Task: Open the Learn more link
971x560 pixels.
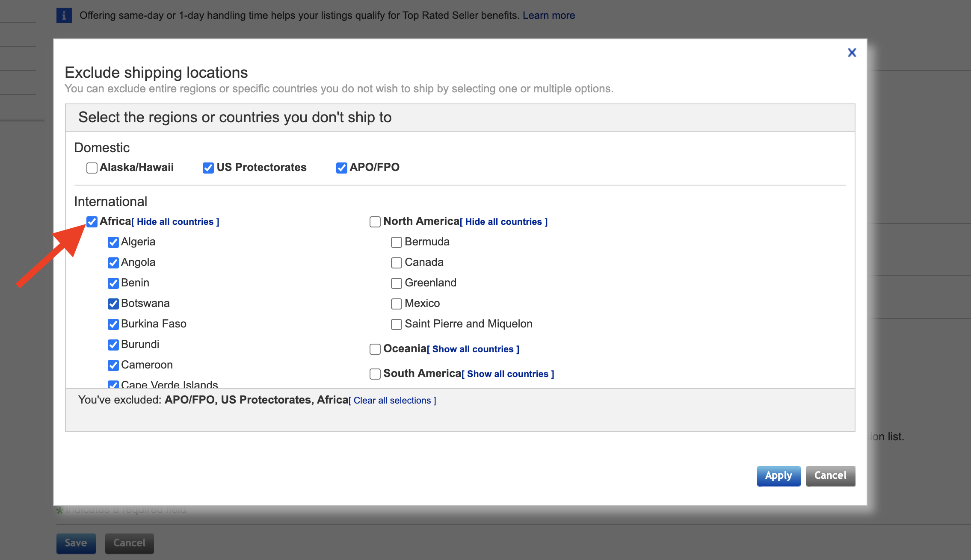Action: [x=548, y=15]
